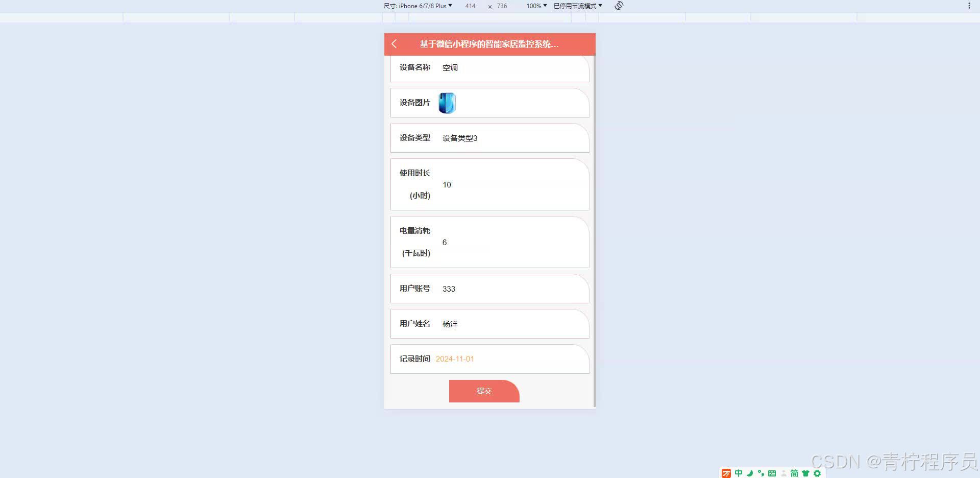Open the 已停用节流模式 throttling dropdown

point(576,6)
